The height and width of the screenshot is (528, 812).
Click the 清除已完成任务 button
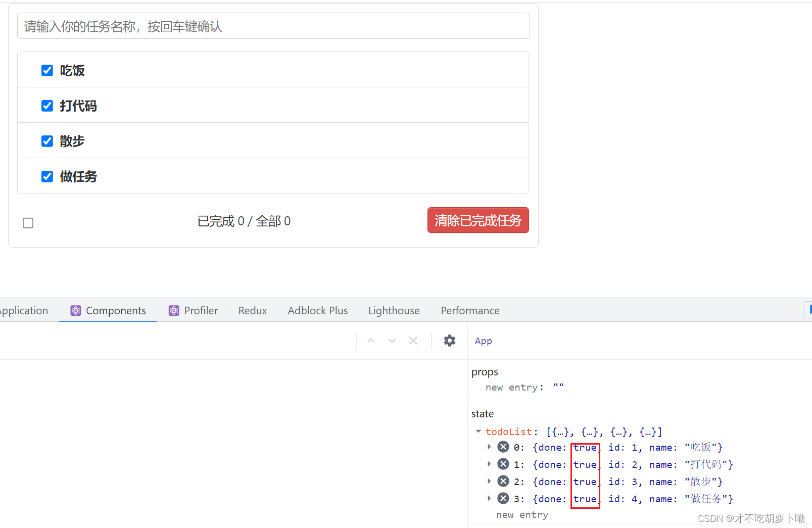click(x=477, y=220)
